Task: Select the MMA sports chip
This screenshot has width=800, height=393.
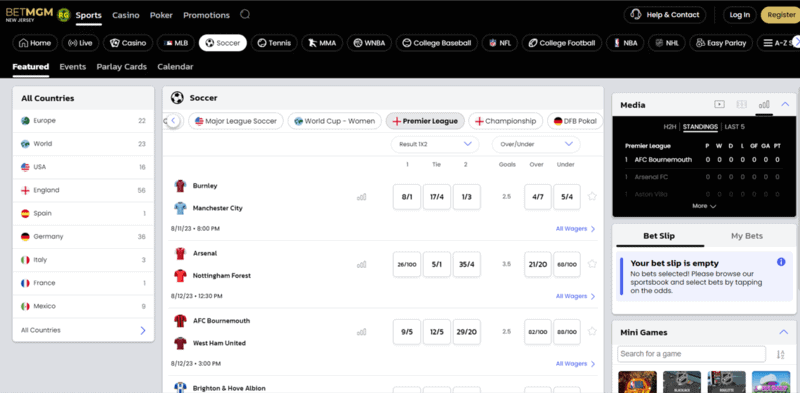Action: tap(322, 43)
